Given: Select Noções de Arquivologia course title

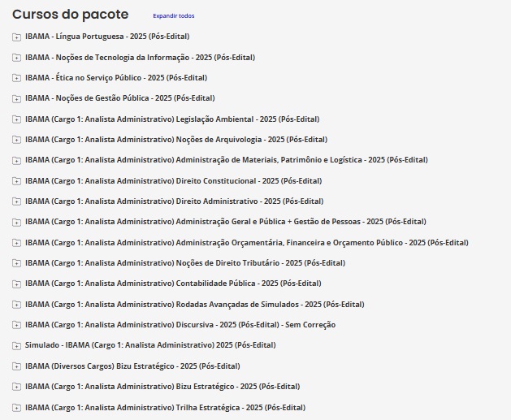Looking at the screenshot, I should [x=176, y=140].
